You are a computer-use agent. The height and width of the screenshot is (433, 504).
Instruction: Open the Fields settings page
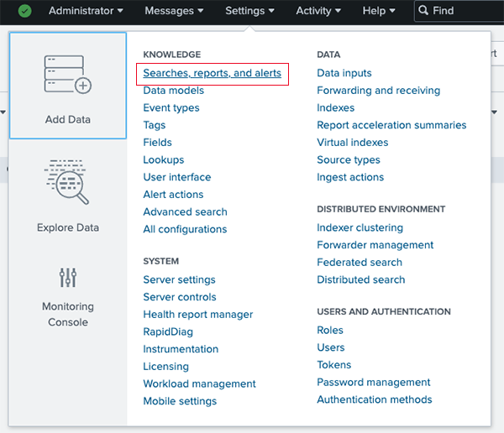[x=158, y=143]
